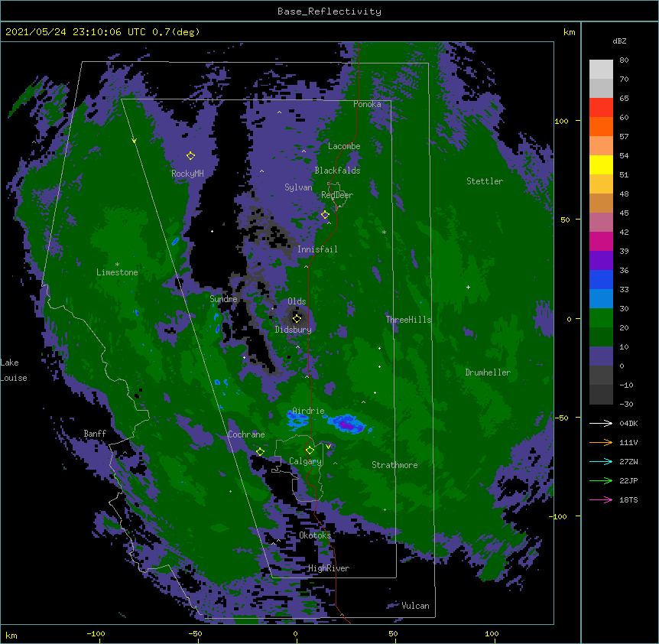Select the Innisfail label

(x=317, y=249)
